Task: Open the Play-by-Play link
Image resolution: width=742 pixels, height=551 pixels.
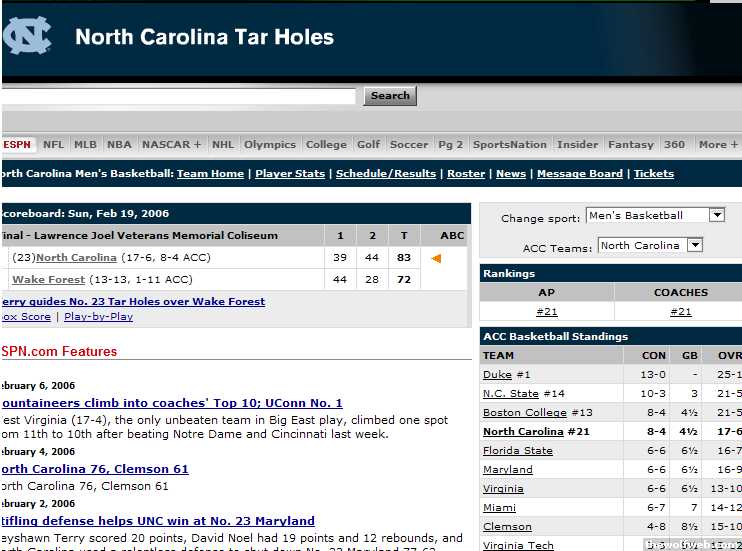Action: (98, 316)
